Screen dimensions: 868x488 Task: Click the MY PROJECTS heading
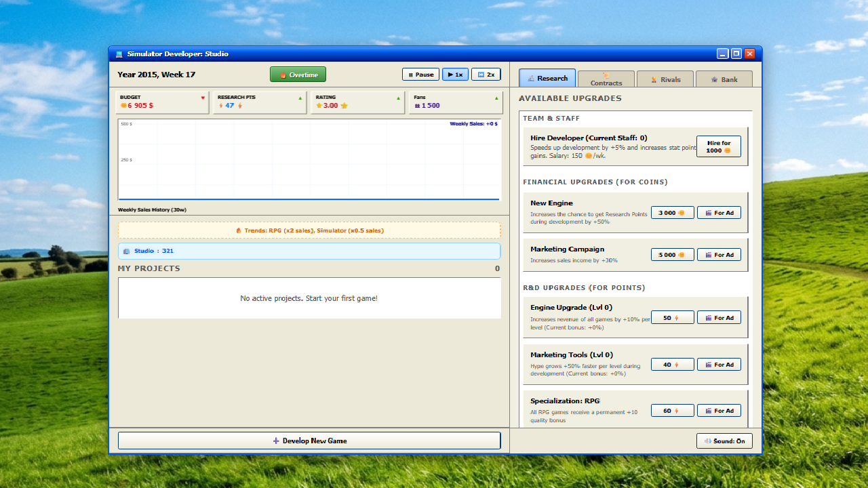(149, 268)
